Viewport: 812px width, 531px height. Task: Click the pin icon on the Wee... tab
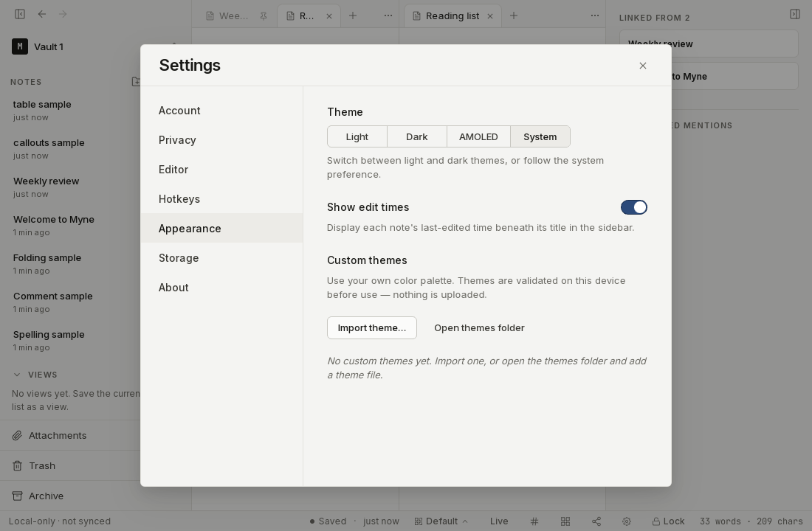[x=263, y=16]
